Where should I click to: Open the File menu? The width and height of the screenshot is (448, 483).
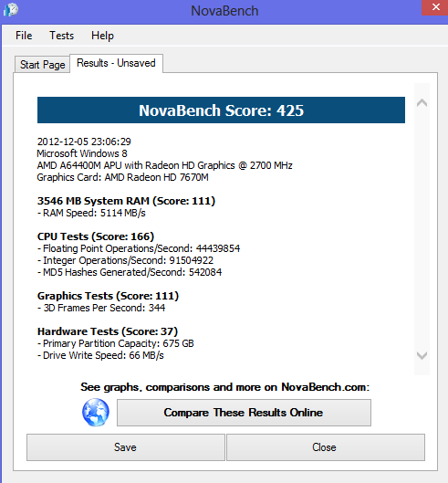pos(24,36)
